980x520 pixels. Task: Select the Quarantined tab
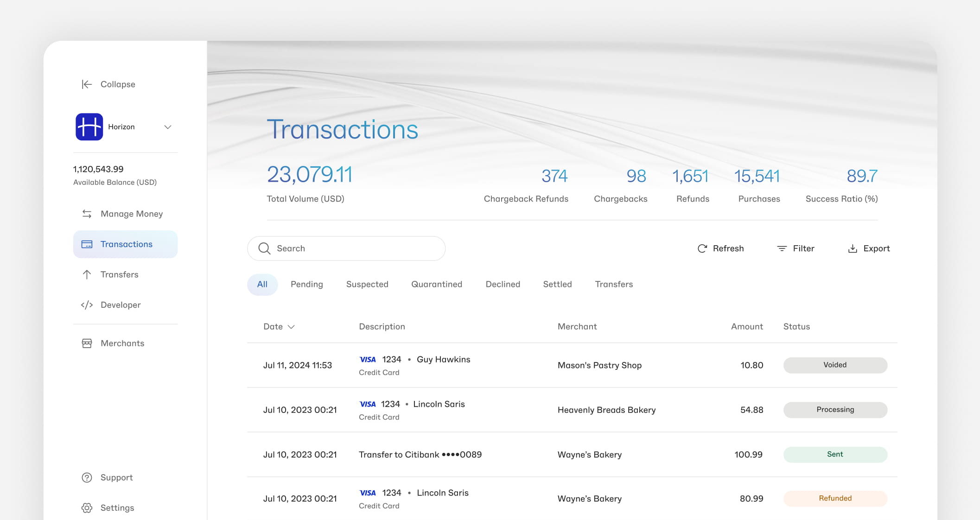[436, 284]
